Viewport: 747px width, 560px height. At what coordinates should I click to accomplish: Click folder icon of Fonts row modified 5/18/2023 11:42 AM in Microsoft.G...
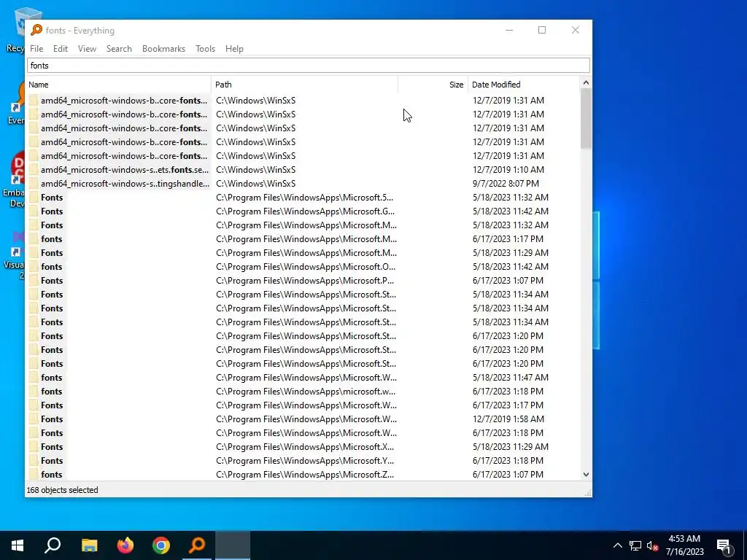click(x=34, y=211)
